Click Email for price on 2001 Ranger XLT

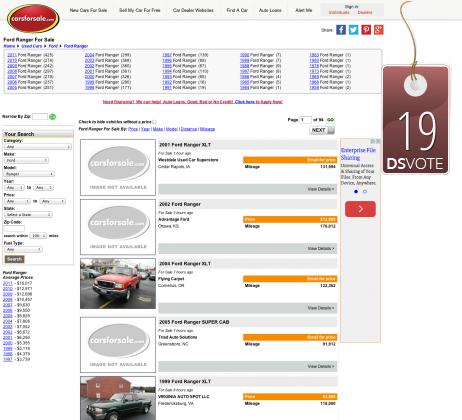tap(290, 160)
